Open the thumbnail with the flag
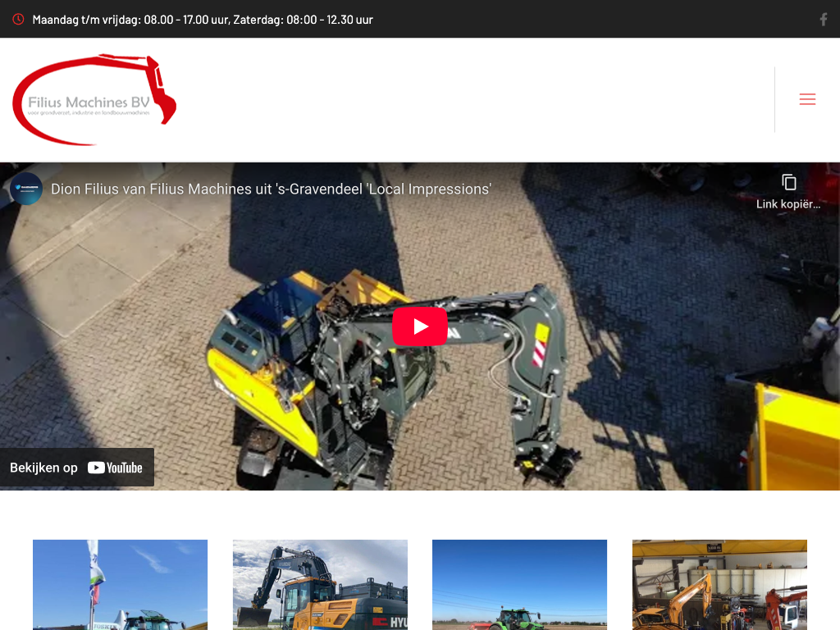The image size is (840, 630). pos(120,584)
